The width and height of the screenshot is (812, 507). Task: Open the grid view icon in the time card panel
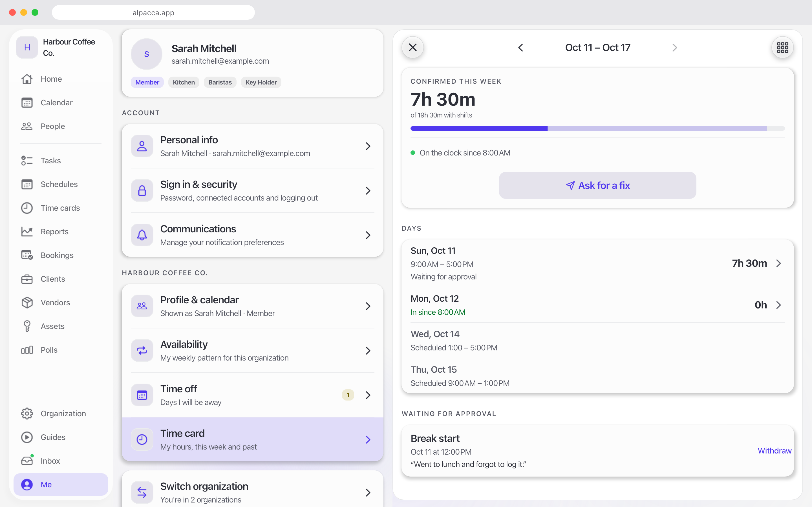tap(782, 47)
